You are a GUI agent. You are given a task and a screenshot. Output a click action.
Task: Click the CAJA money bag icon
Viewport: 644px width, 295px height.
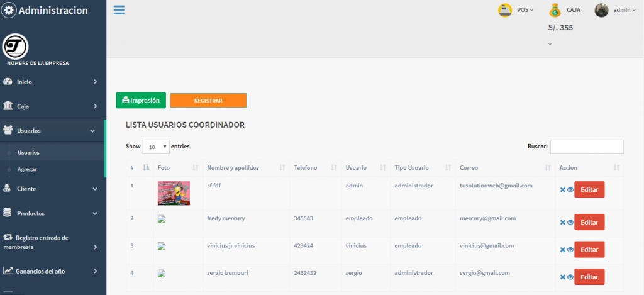pyautogui.click(x=554, y=10)
